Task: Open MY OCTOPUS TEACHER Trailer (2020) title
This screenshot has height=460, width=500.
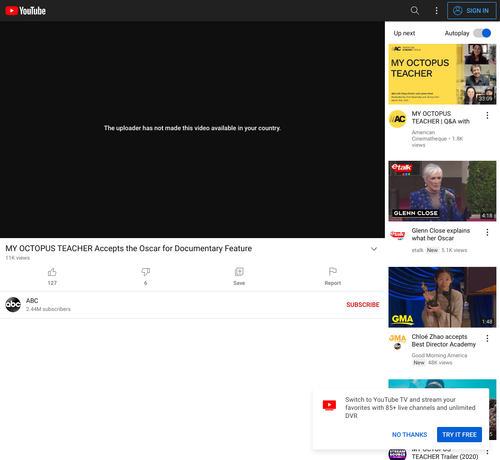Action: point(445,456)
